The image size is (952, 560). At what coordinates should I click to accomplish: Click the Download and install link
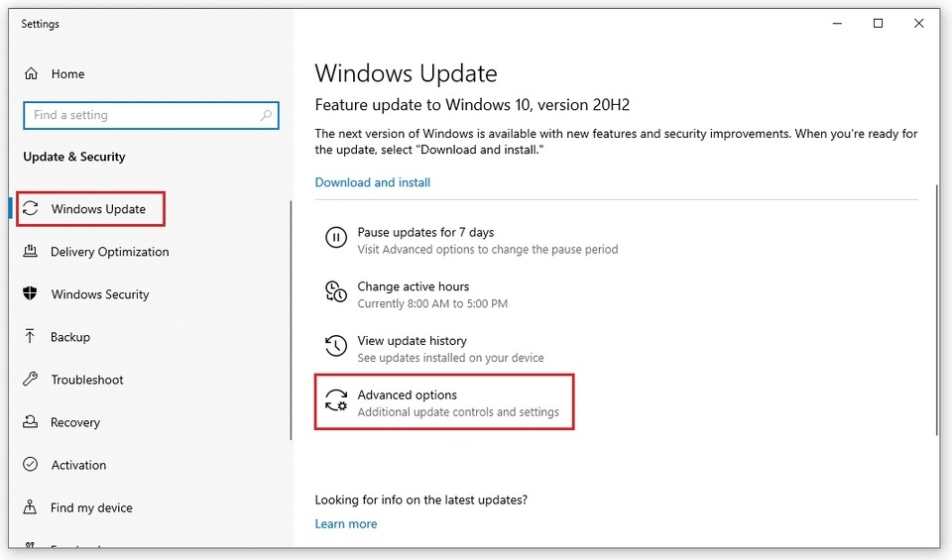coord(372,182)
